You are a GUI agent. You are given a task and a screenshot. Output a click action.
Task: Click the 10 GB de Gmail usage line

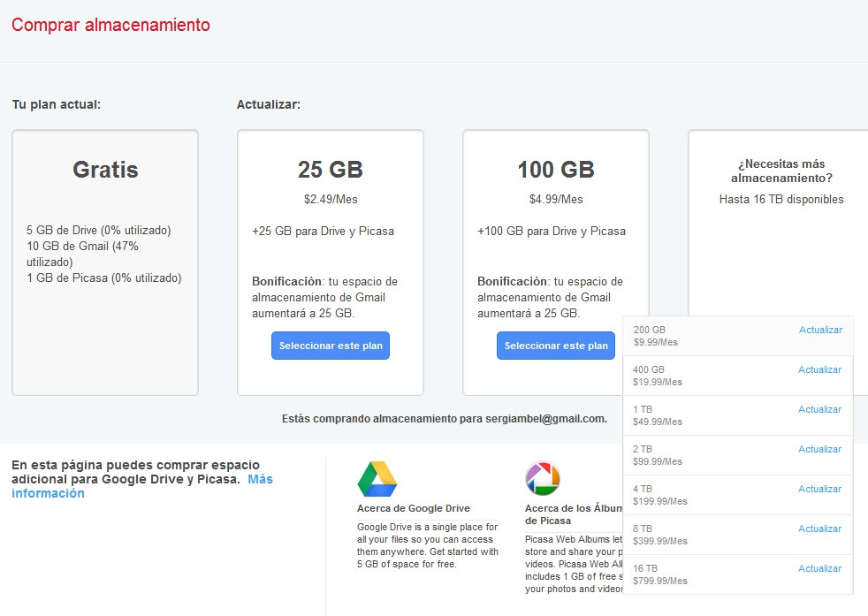point(82,254)
